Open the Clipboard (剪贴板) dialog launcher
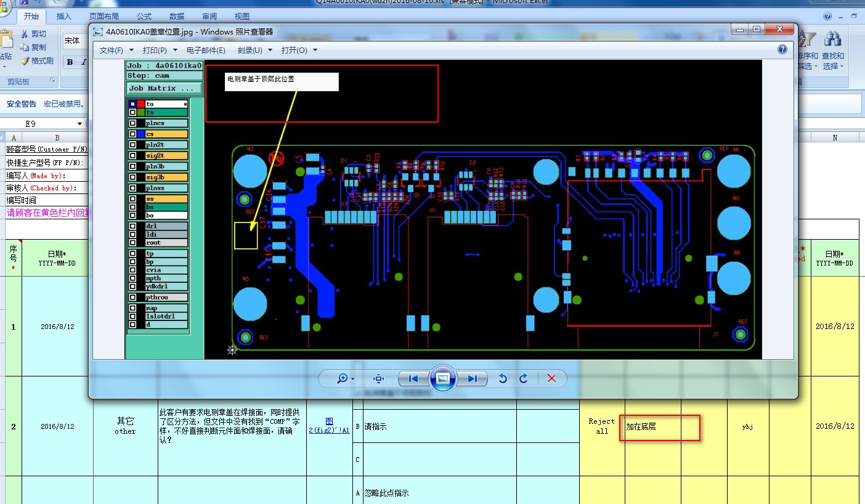The width and height of the screenshot is (865, 504). pyautogui.click(x=53, y=81)
